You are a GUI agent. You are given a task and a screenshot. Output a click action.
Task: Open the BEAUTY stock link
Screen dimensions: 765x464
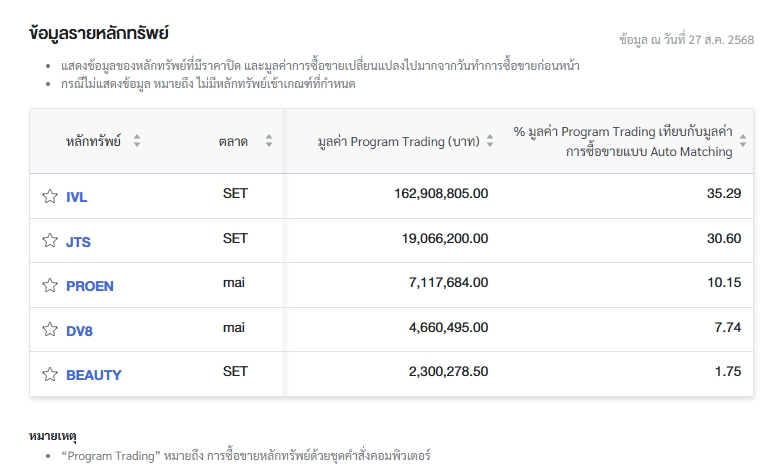pyautogui.click(x=94, y=375)
